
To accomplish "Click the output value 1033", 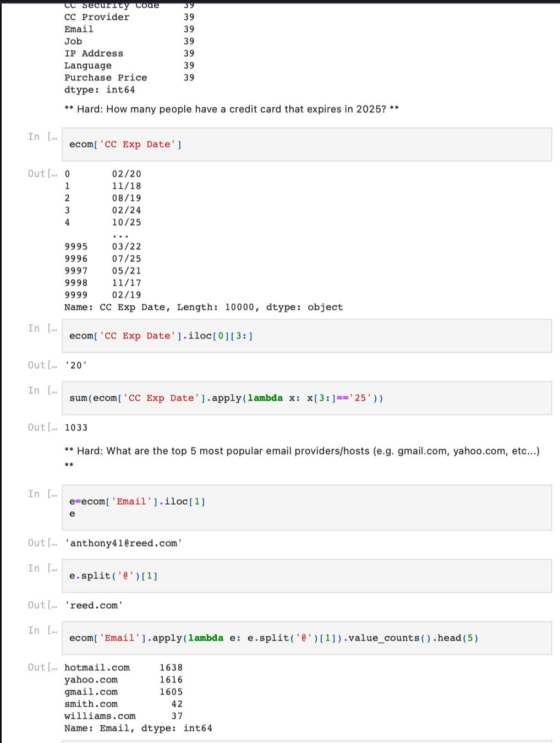I will [x=76, y=428].
